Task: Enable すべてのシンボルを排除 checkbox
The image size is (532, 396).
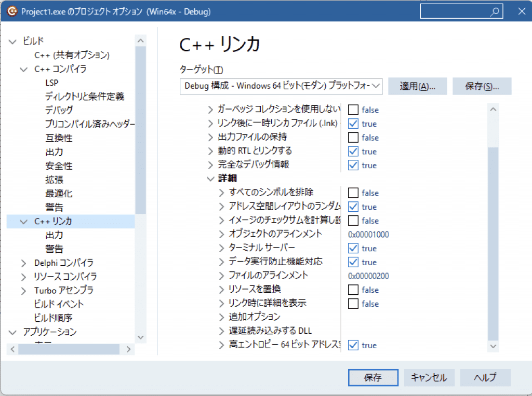Action: click(x=353, y=193)
